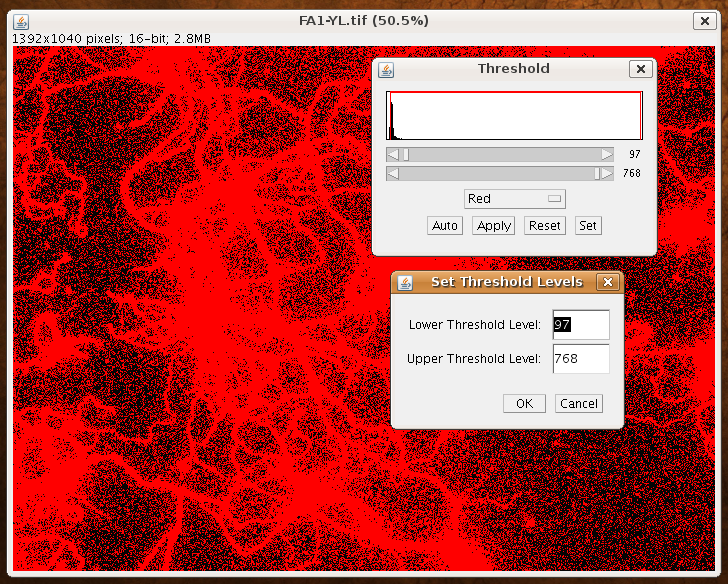Click the thumb of the 768 value slider
The width and height of the screenshot is (728, 584).
point(597,174)
